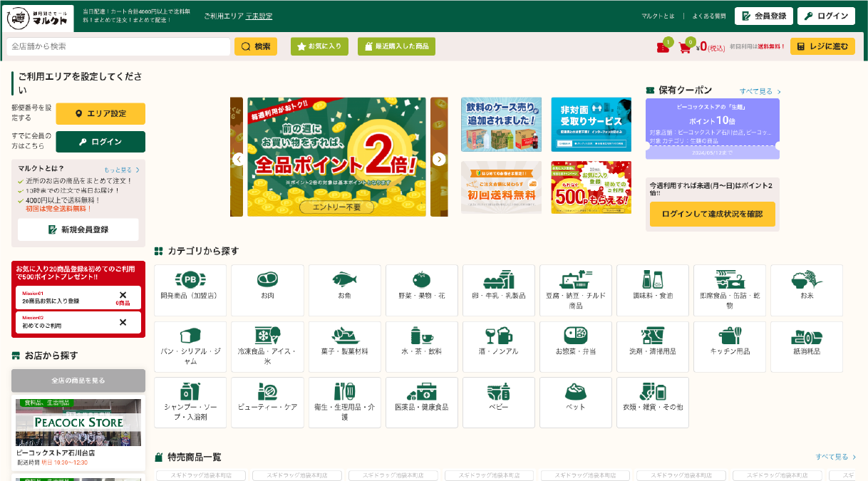Open the 医薬品・健康食品 category
The height and width of the screenshot is (481, 868).
[421, 403]
